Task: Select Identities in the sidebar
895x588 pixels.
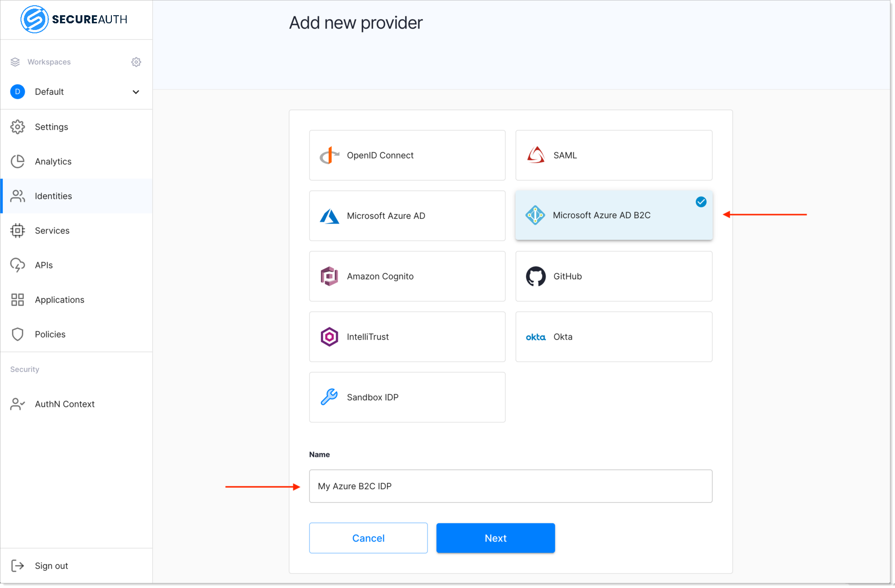Action: pos(76,196)
